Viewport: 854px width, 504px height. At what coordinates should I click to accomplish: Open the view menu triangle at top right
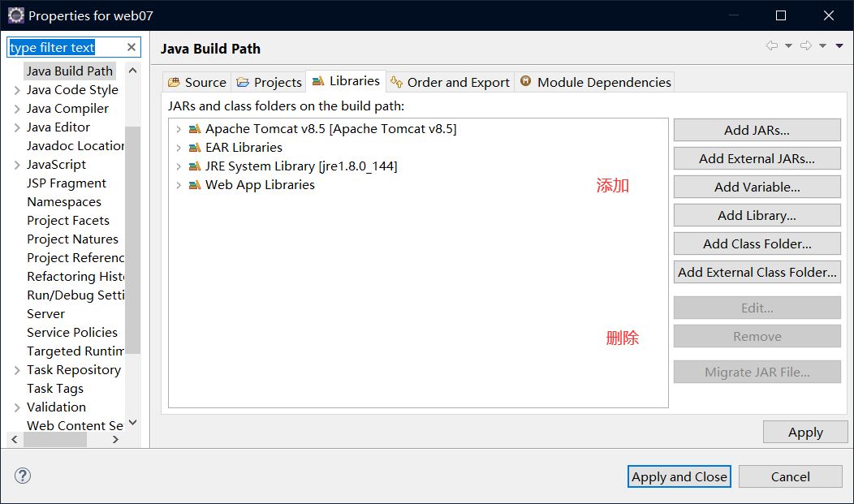point(839,46)
